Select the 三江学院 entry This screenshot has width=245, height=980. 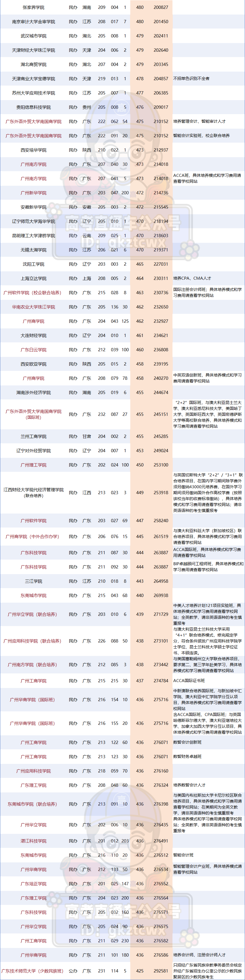point(33,581)
